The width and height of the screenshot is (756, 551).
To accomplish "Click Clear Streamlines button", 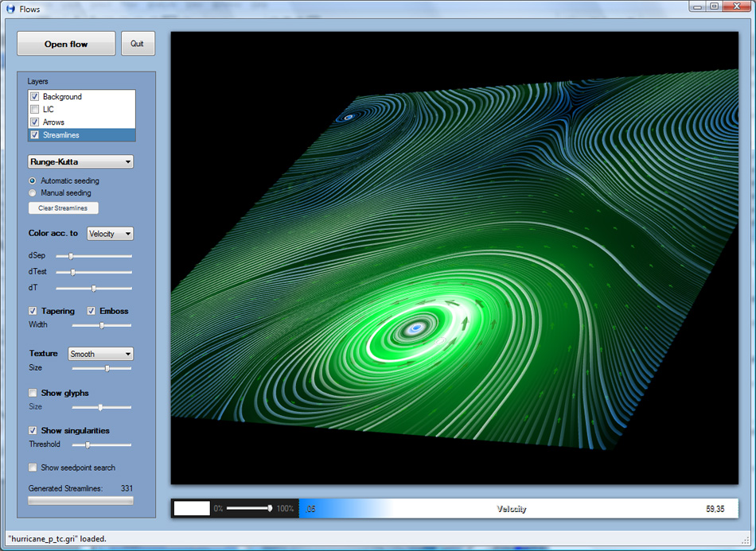I will pos(63,208).
